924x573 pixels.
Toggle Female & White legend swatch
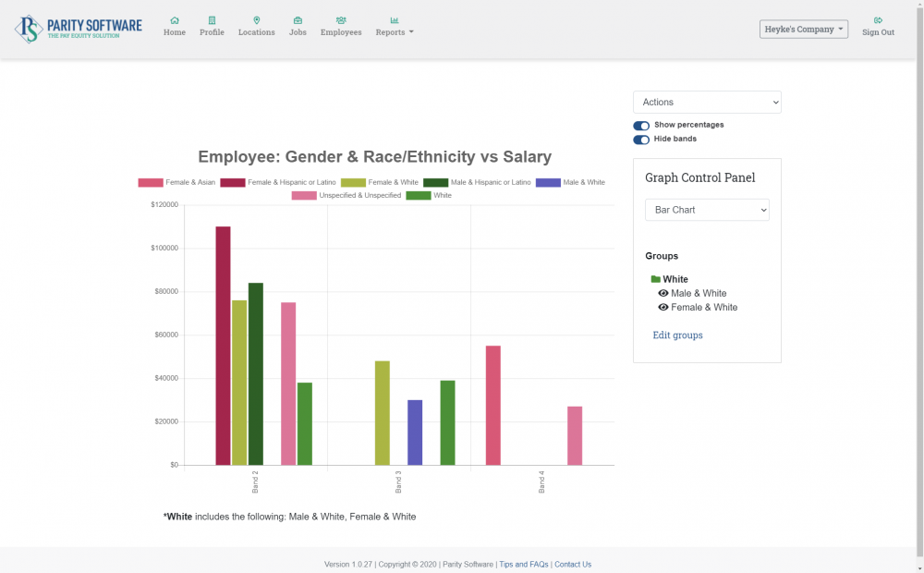pyautogui.click(x=353, y=183)
